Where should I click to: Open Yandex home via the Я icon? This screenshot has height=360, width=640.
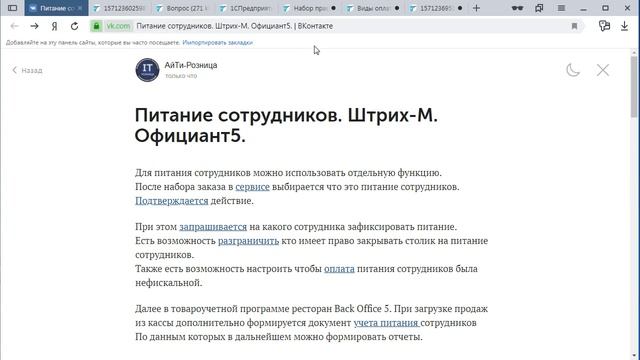(x=54, y=26)
